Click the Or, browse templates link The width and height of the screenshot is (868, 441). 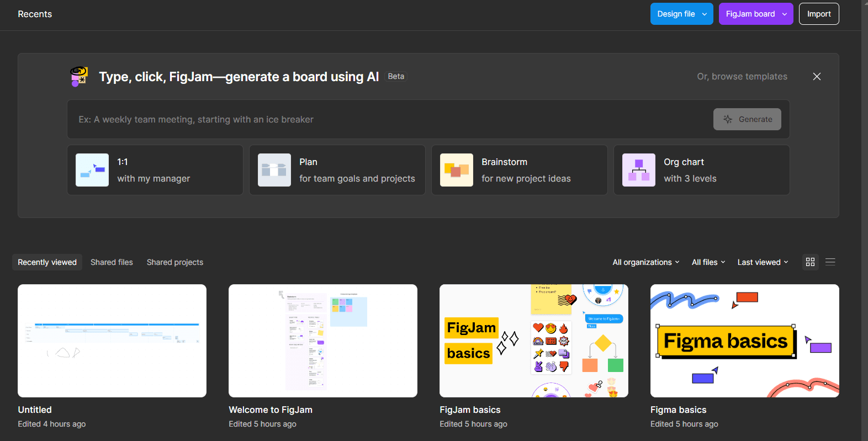[742, 77]
